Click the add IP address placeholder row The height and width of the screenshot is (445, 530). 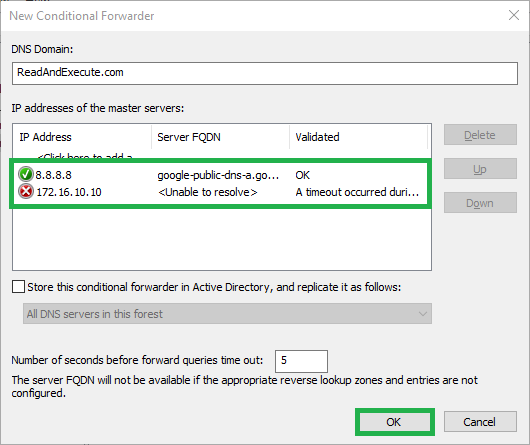pyautogui.click(x=85, y=156)
